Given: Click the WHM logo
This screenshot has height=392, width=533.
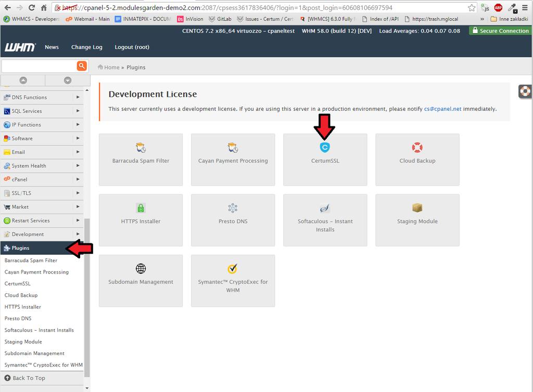Looking at the screenshot, I should pyautogui.click(x=20, y=47).
